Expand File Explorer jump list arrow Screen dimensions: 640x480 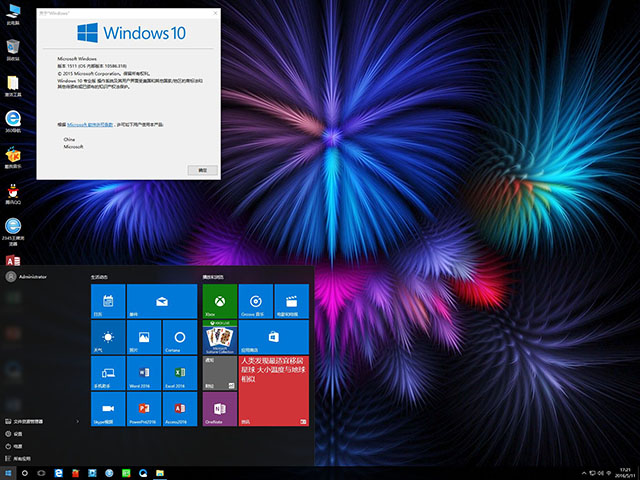click(78, 422)
